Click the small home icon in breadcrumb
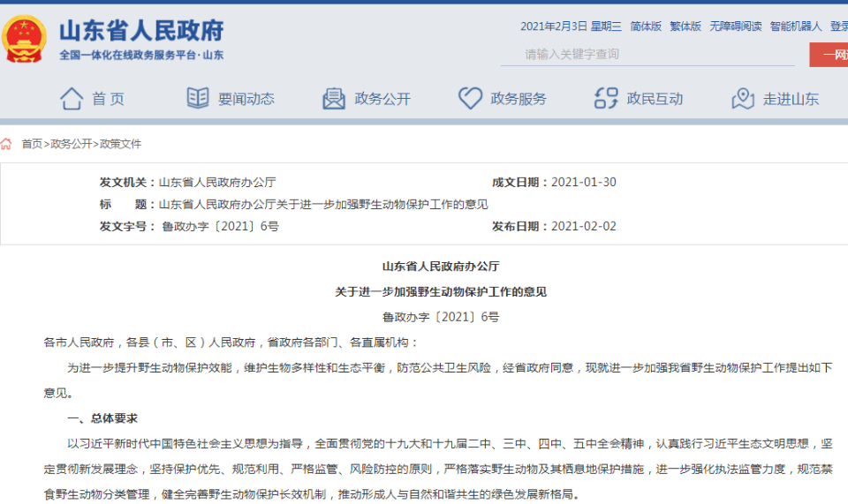This screenshot has width=848, height=504. [x=7, y=144]
